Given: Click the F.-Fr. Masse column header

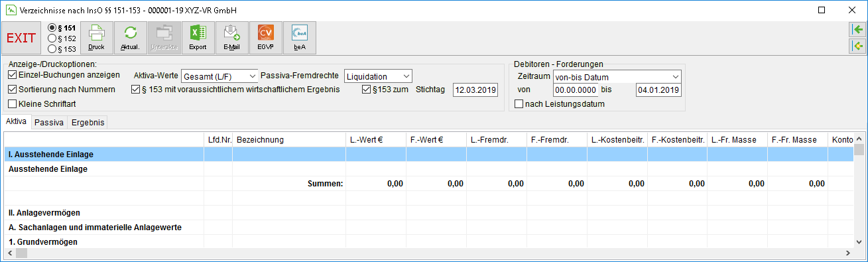Looking at the screenshot, I should 798,139.
